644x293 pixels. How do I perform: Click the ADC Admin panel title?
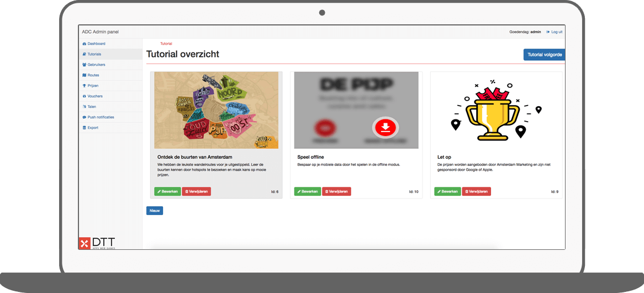point(100,32)
